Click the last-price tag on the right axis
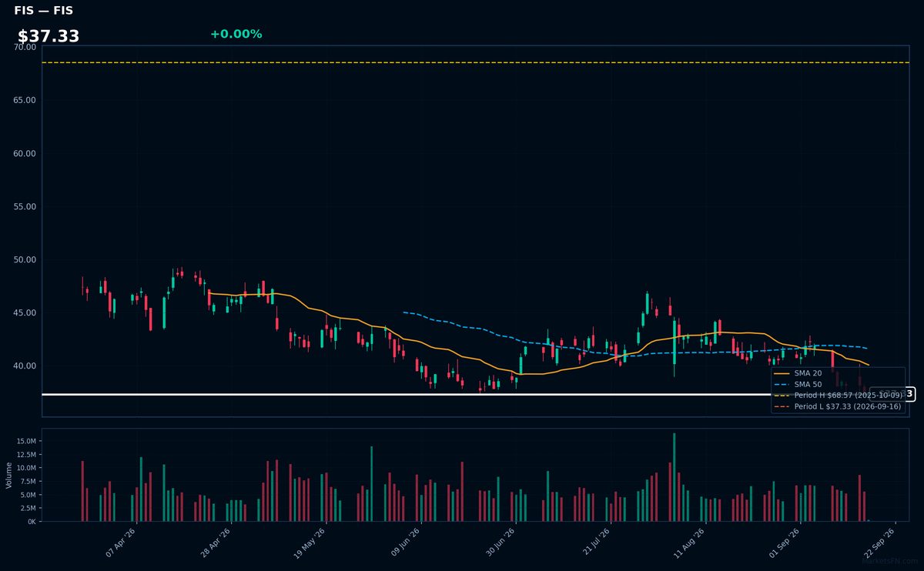The width and height of the screenshot is (924, 571). pos(892,394)
